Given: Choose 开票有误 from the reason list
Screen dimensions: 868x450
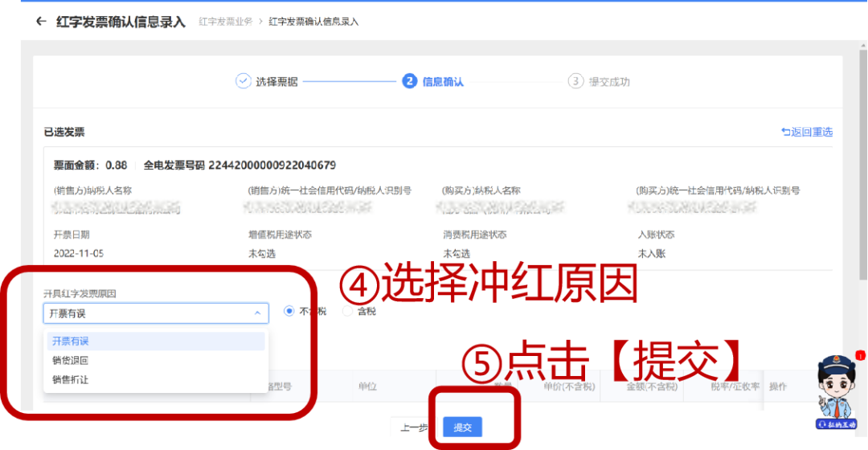Looking at the screenshot, I should click(156, 341).
